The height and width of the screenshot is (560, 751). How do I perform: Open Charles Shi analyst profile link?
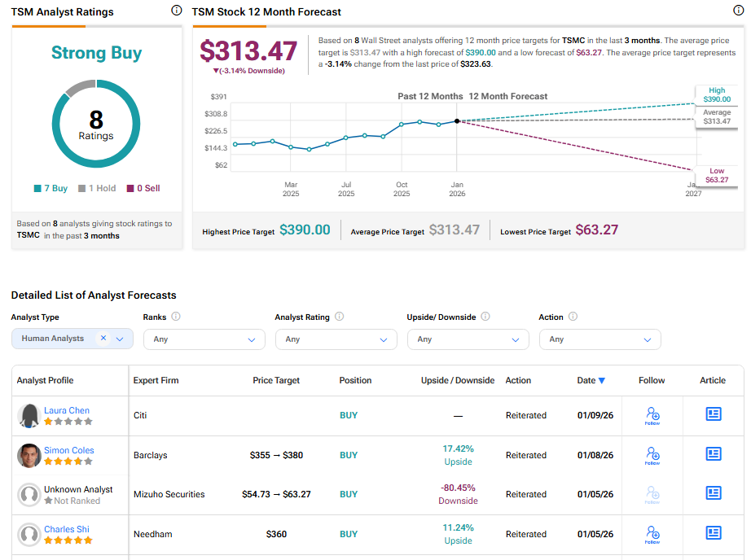click(67, 529)
